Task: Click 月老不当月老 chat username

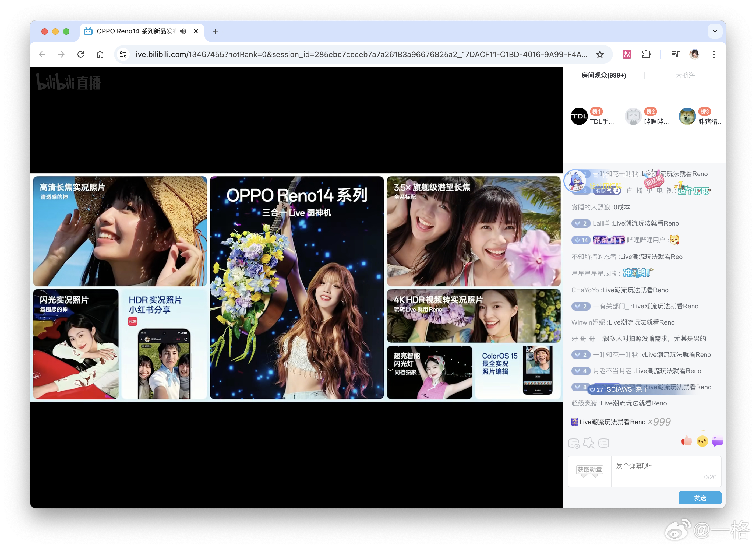Action: coord(612,371)
